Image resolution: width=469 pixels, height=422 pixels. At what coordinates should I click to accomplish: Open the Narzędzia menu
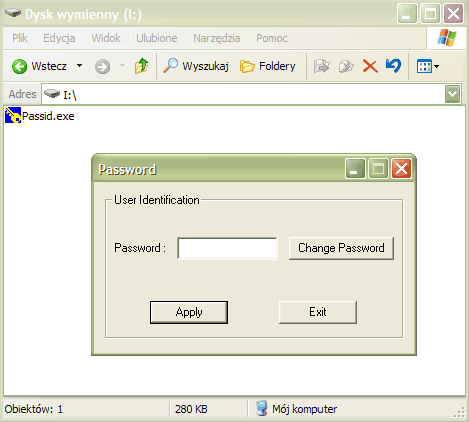[217, 38]
